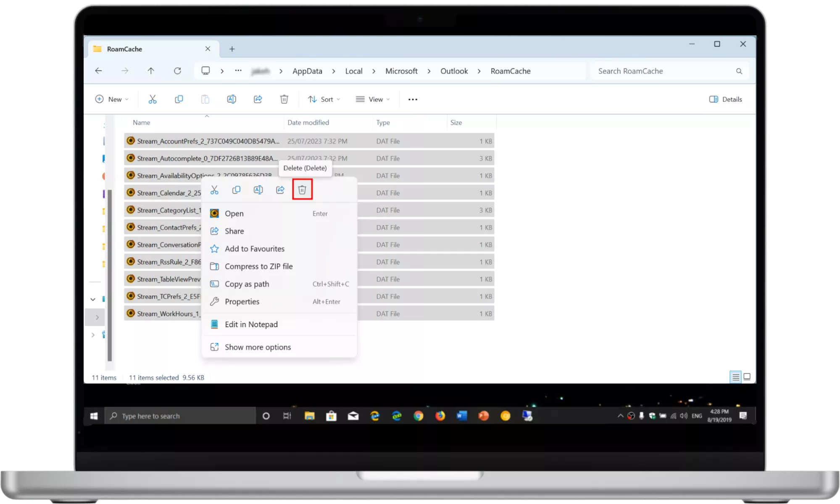Open the Sort dropdown
Image resolution: width=840 pixels, height=504 pixels.
324,99
